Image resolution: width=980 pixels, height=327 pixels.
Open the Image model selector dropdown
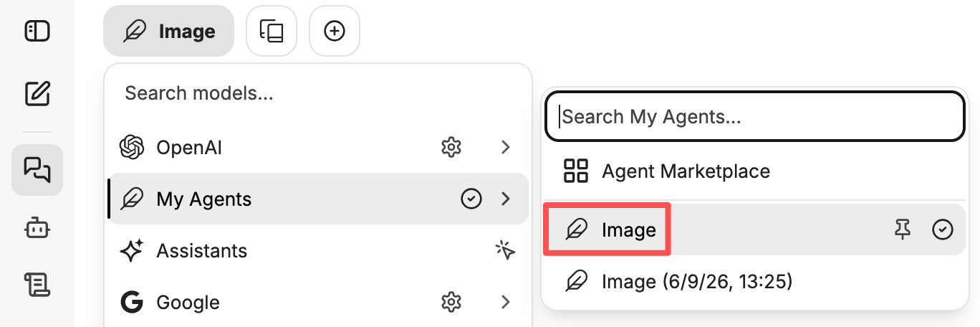pos(169,31)
